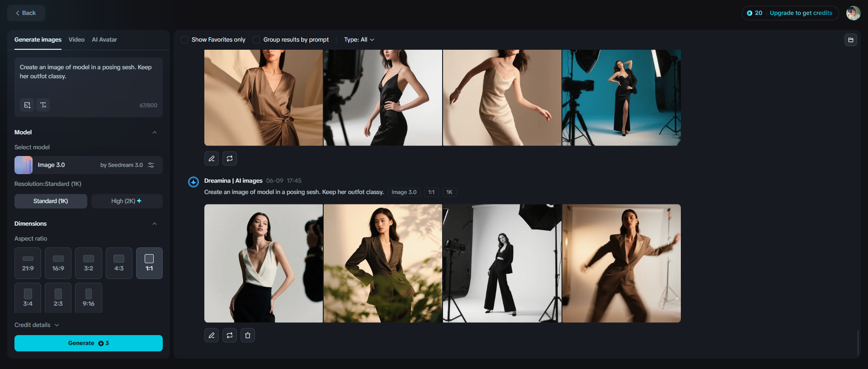Click the credits coin icon showing 20
This screenshot has height=369, width=868.
750,13
